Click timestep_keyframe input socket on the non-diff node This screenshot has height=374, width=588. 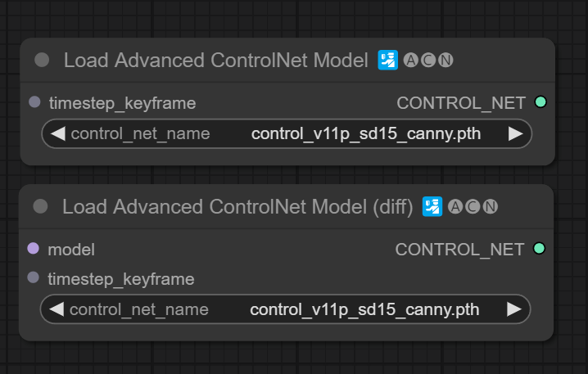(x=34, y=103)
